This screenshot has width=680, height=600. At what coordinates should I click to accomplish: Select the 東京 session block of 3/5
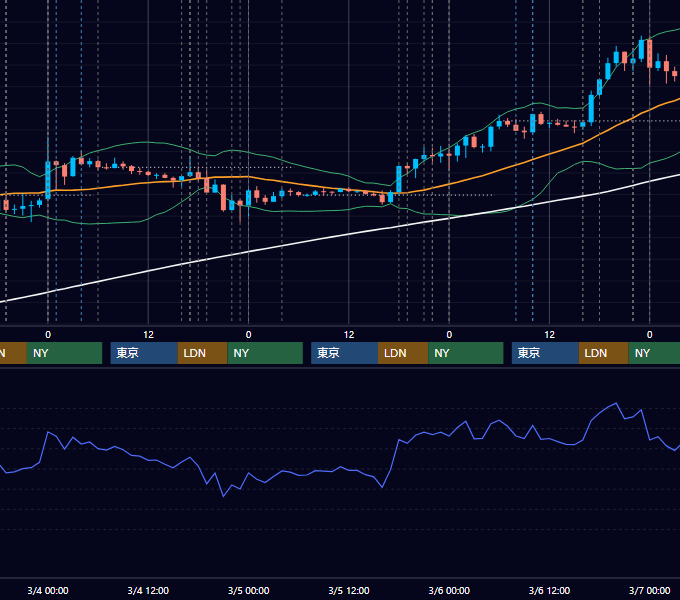pyautogui.click(x=344, y=353)
